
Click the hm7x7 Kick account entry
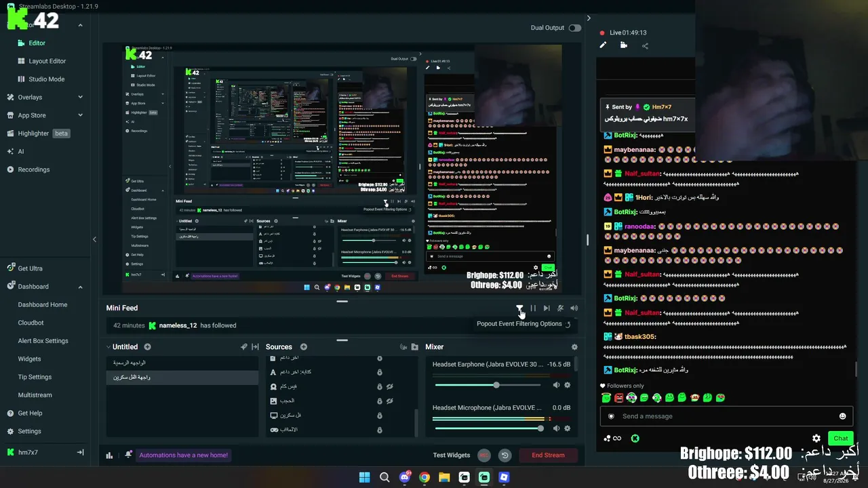click(x=27, y=452)
